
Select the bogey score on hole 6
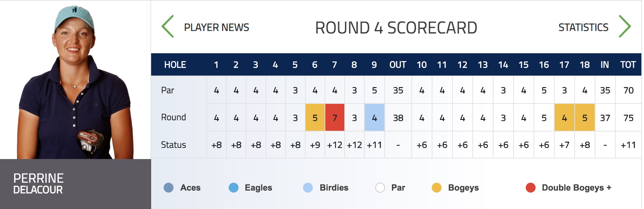[315, 117]
